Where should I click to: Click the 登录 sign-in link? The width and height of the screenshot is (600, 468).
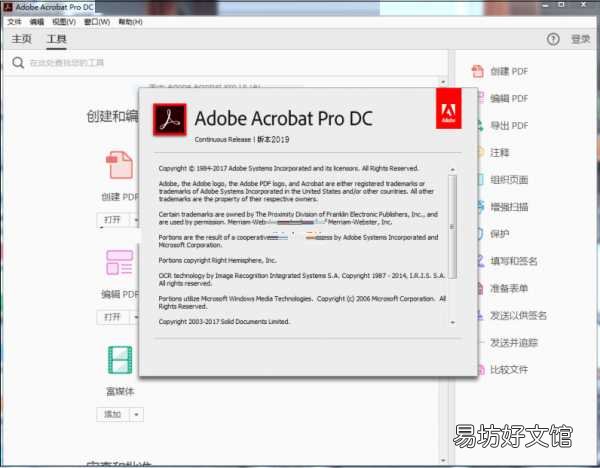[580, 39]
